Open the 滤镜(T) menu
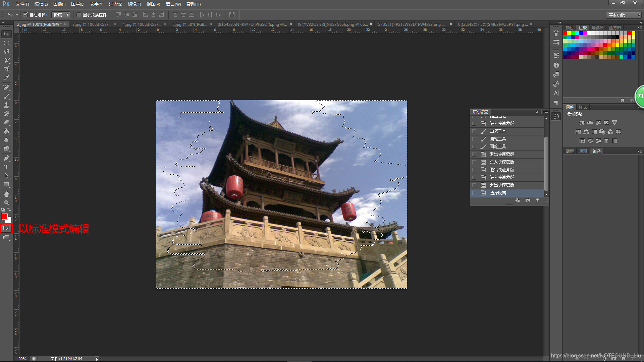Screen dimensions: 644x362 (x=134, y=4)
